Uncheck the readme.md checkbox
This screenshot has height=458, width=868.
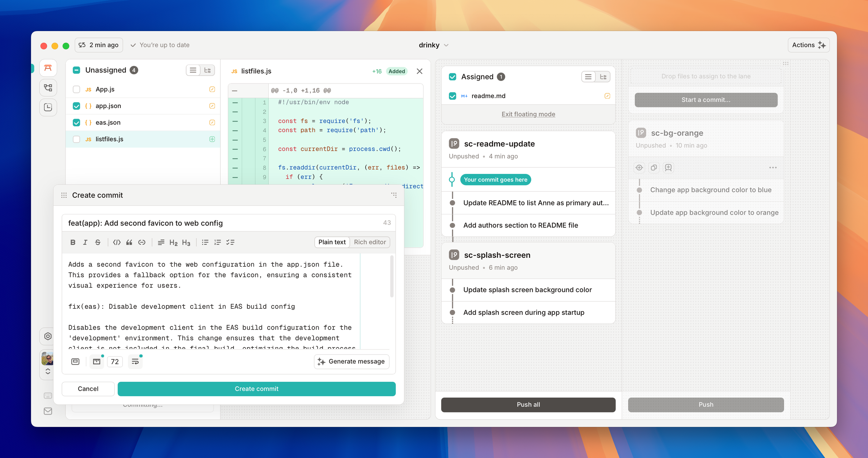pyautogui.click(x=452, y=96)
